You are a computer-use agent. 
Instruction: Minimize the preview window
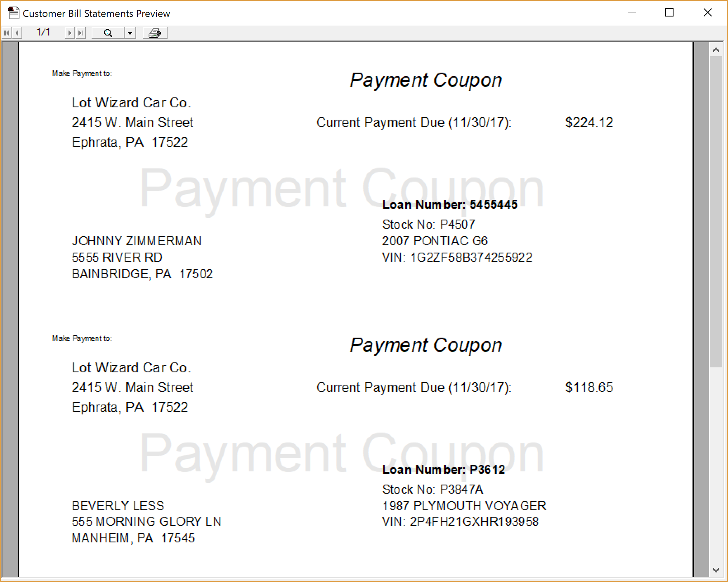(x=631, y=13)
